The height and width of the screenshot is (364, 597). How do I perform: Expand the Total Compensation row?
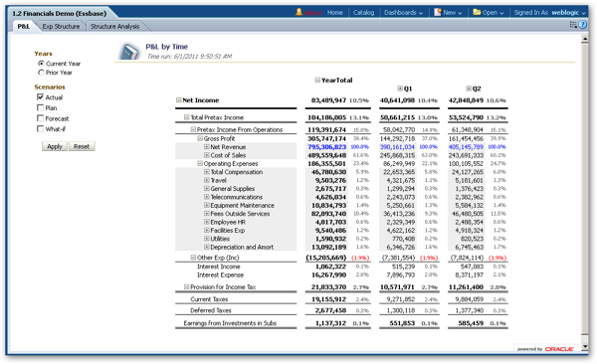pyautogui.click(x=206, y=172)
